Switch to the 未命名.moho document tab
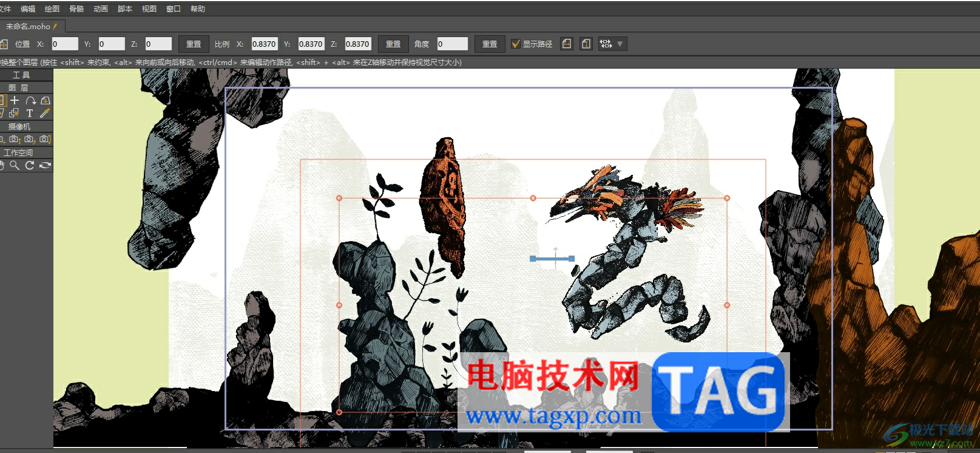 point(32,26)
